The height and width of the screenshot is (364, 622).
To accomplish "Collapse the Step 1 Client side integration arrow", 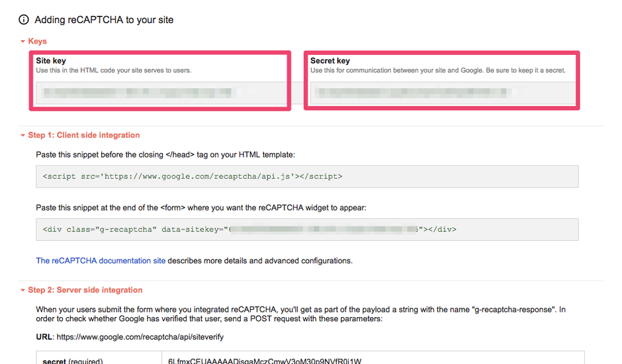I will tap(22, 136).
